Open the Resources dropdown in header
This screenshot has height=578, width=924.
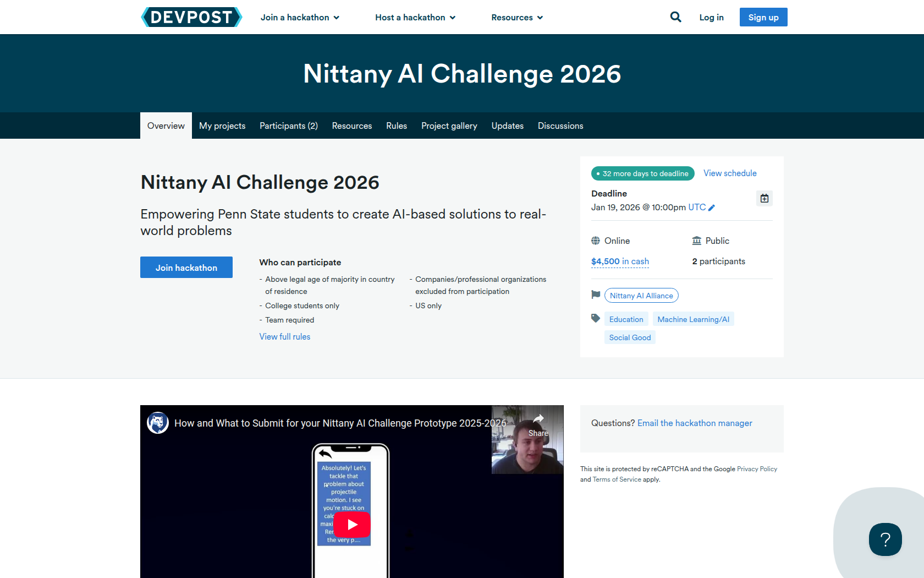click(517, 18)
